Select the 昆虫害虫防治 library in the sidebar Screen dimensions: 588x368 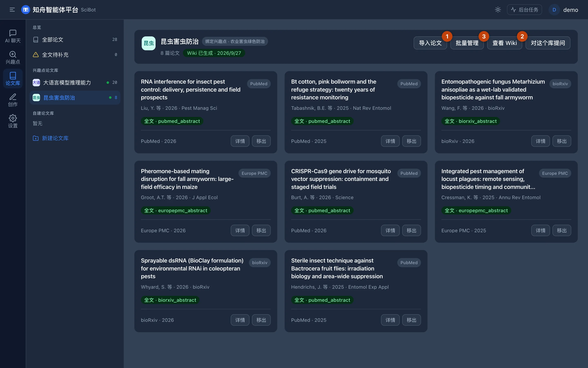coord(75,98)
